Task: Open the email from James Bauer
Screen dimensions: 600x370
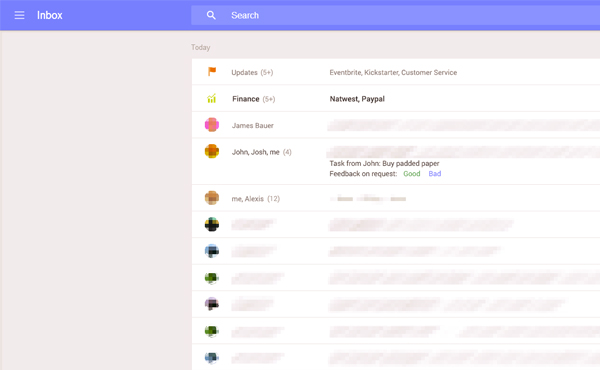Action: (396, 125)
